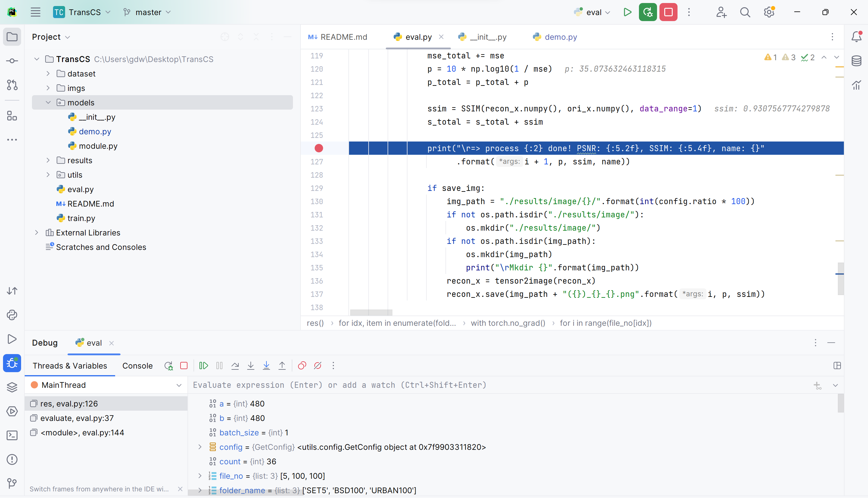868x498 pixels.
Task: Toggle Mute Breakpoints
Action: pyautogui.click(x=318, y=366)
